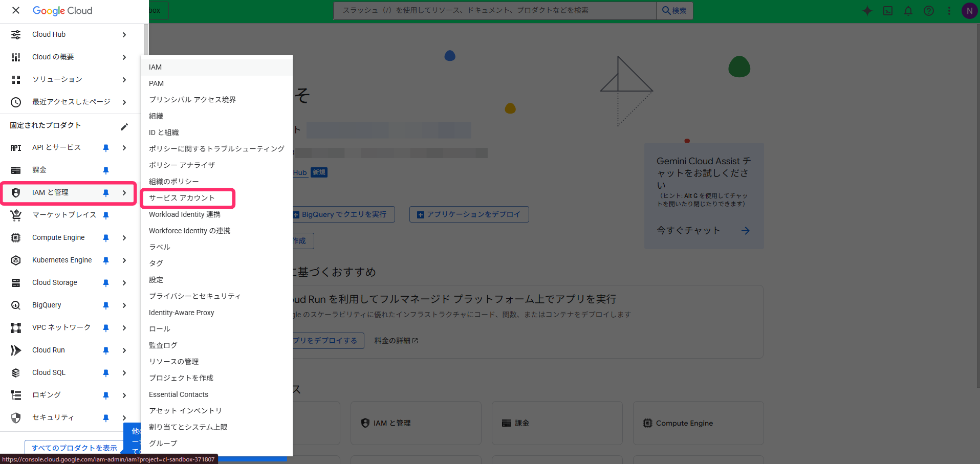The image size is (980, 464).
Task: Close the navigation menu with X icon
Action: [x=16, y=10]
